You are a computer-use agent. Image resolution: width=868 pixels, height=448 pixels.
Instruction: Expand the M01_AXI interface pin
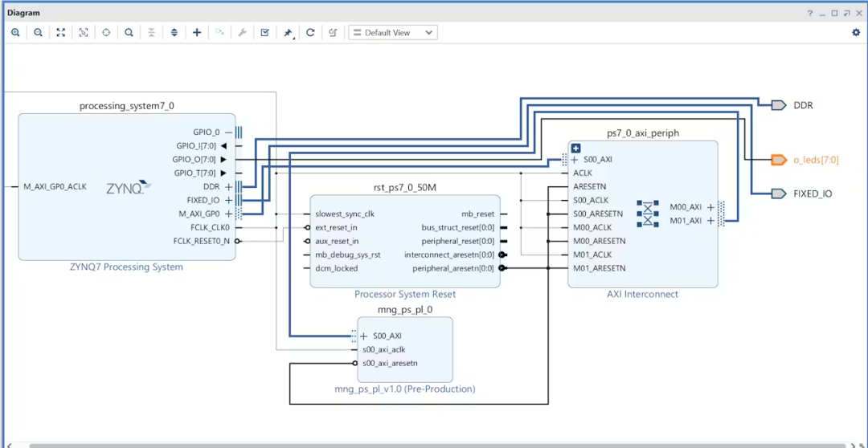(710, 221)
